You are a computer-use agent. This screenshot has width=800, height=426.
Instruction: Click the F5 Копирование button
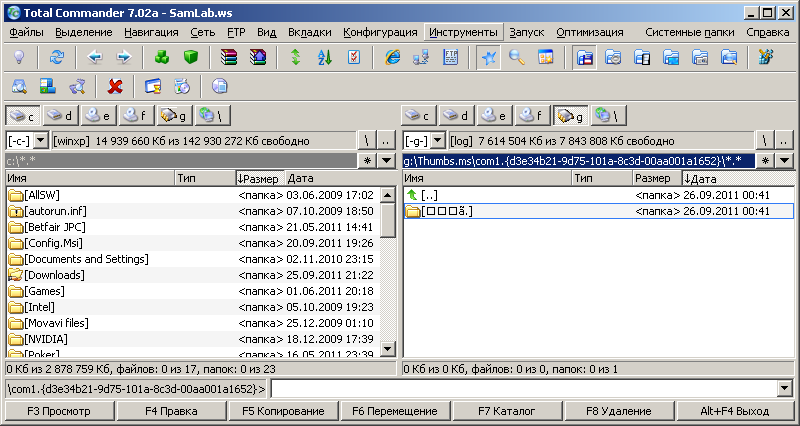click(x=283, y=411)
